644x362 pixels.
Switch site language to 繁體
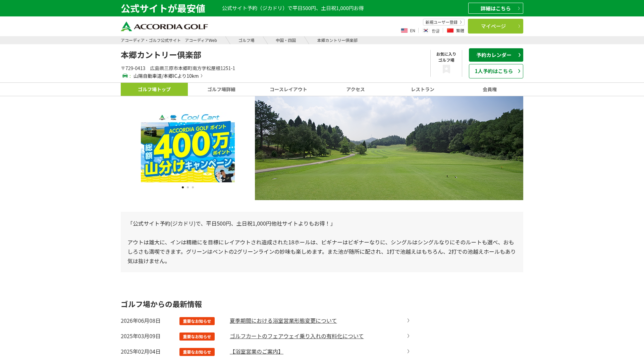click(x=460, y=31)
